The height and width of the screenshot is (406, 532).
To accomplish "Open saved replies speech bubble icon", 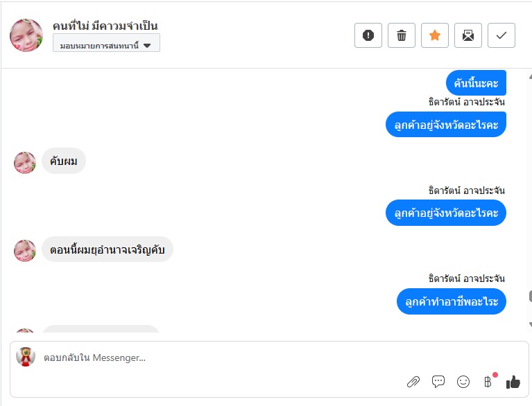I will [438, 381].
